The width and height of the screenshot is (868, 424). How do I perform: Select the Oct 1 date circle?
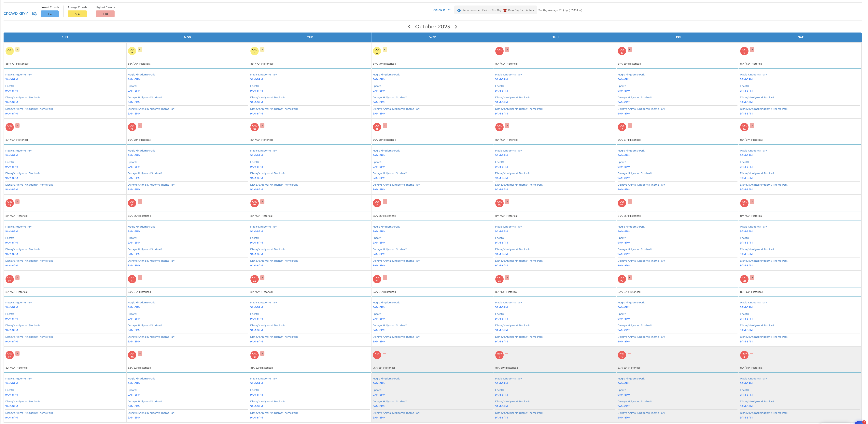[x=9, y=51]
